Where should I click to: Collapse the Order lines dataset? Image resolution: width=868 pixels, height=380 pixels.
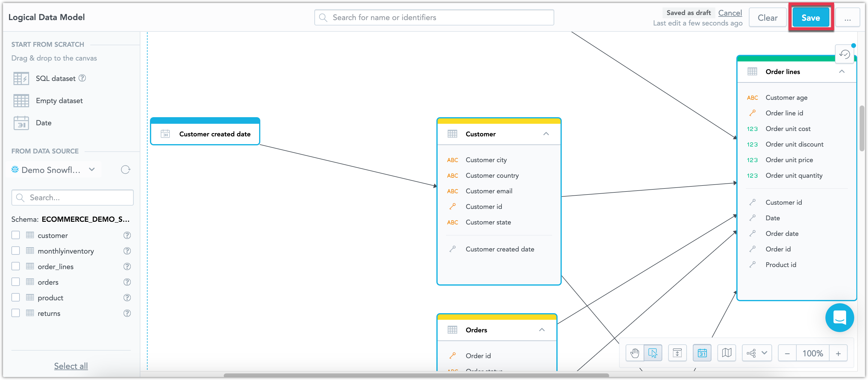tap(841, 71)
